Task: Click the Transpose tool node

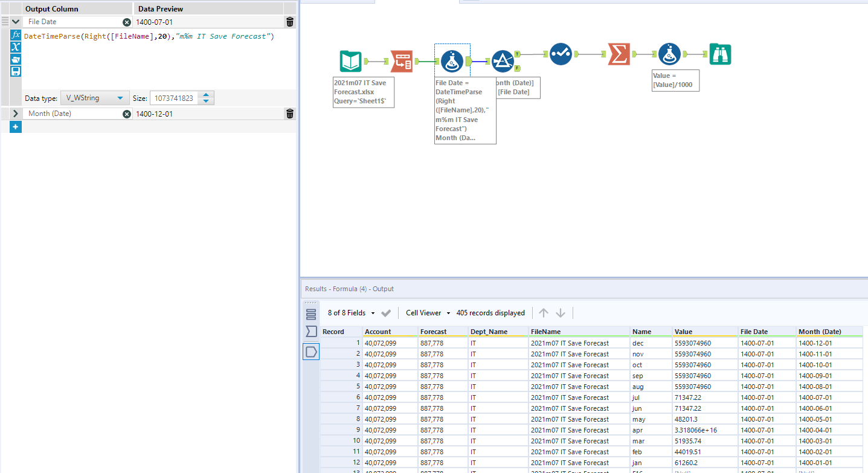Action: (x=402, y=61)
